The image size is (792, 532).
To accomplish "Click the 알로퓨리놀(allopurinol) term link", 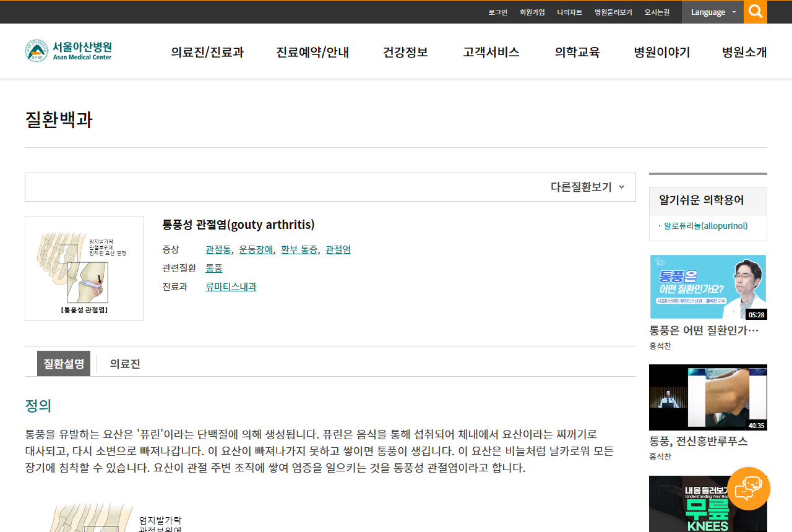I will tap(706, 226).
